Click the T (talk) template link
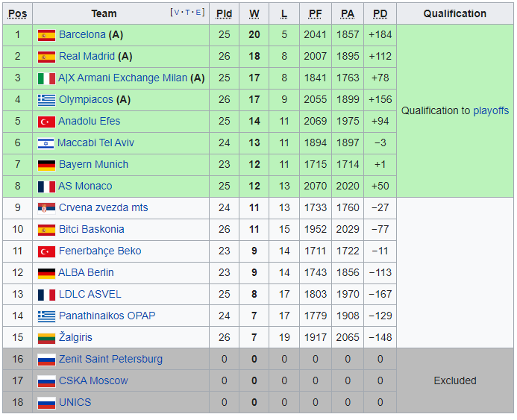The image size is (517, 420). click(187, 13)
